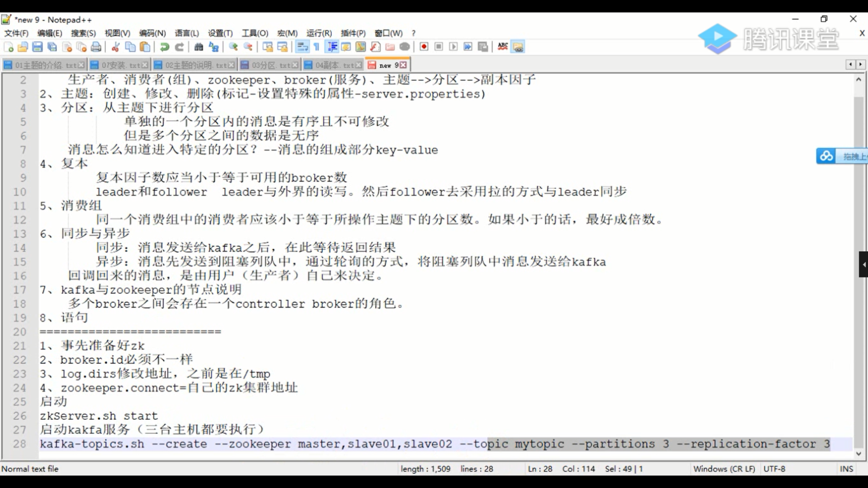Image resolution: width=868 pixels, height=488 pixels.
Task: Close the new 9 tab
Action: [x=403, y=65]
